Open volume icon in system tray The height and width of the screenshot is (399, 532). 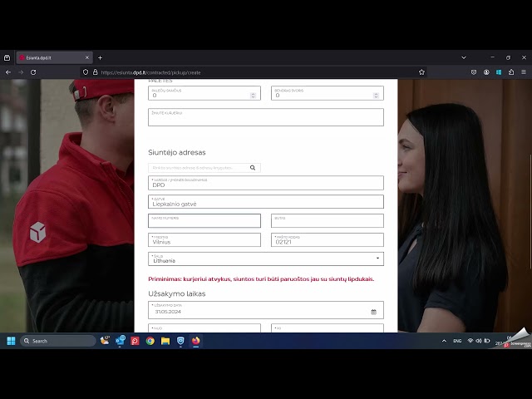479,341
